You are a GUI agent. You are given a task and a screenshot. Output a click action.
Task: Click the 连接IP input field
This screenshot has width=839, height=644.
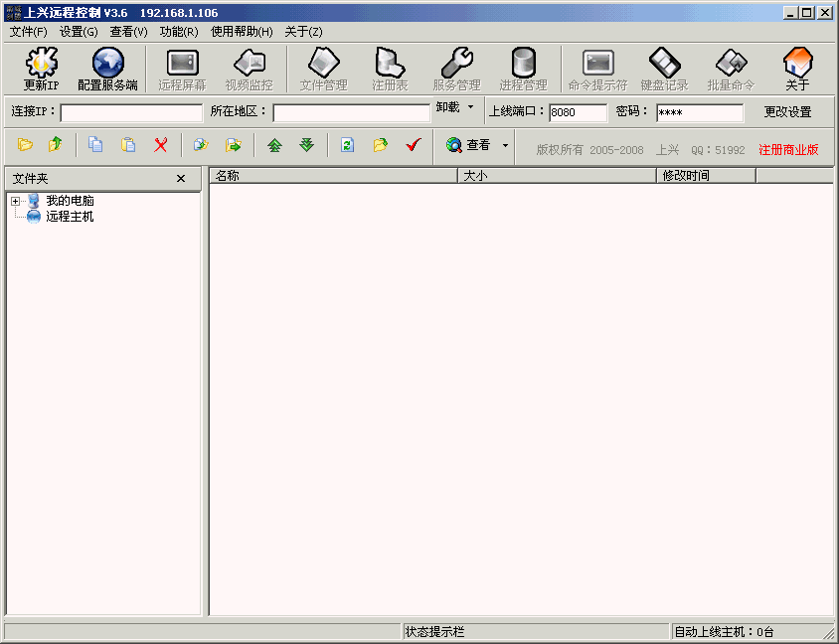[131, 112]
